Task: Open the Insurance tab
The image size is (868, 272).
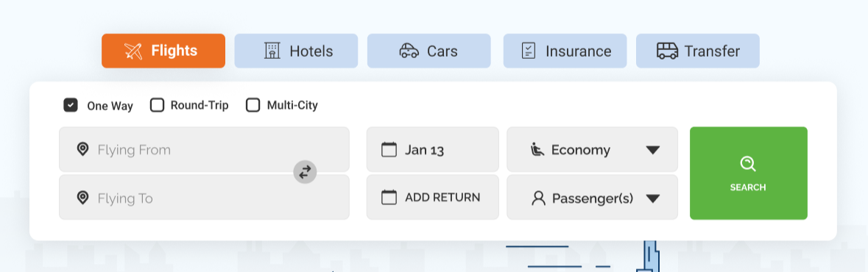Action: (x=565, y=51)
